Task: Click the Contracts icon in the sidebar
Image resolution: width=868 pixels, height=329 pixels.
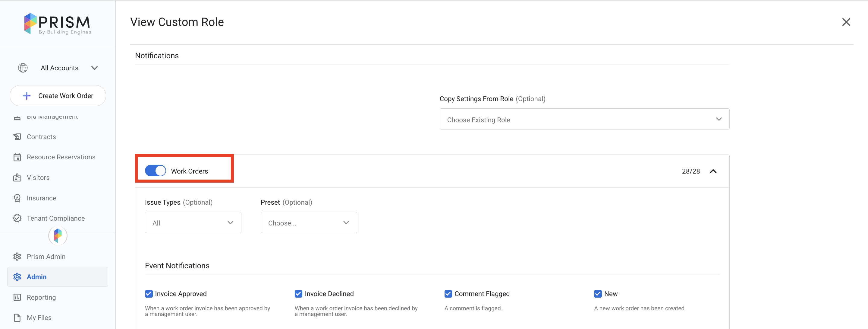Action: [x=17, y=137]
